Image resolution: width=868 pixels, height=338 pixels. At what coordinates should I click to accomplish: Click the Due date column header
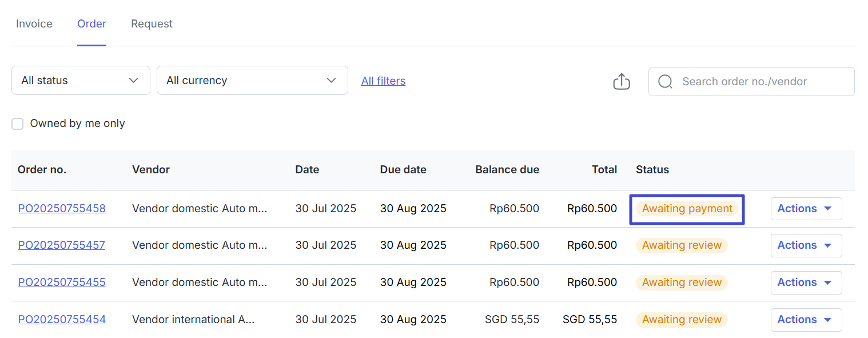pos(403,170)
